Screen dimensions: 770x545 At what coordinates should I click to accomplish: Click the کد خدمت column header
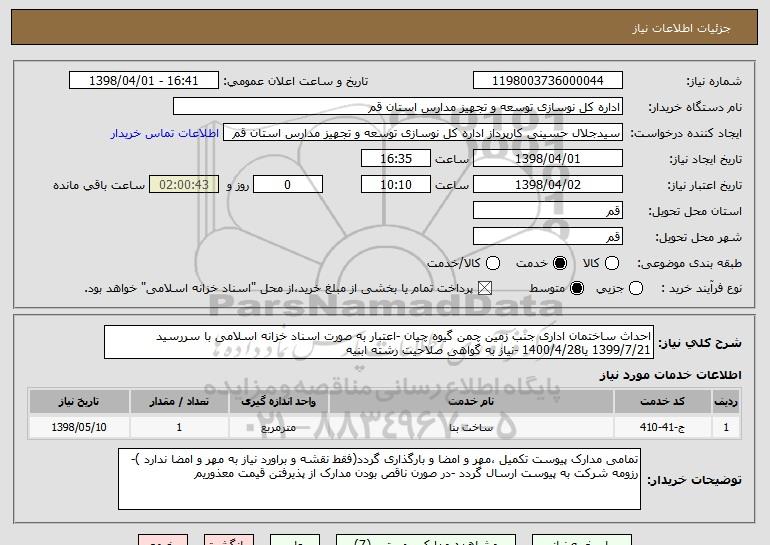[662, 401]
